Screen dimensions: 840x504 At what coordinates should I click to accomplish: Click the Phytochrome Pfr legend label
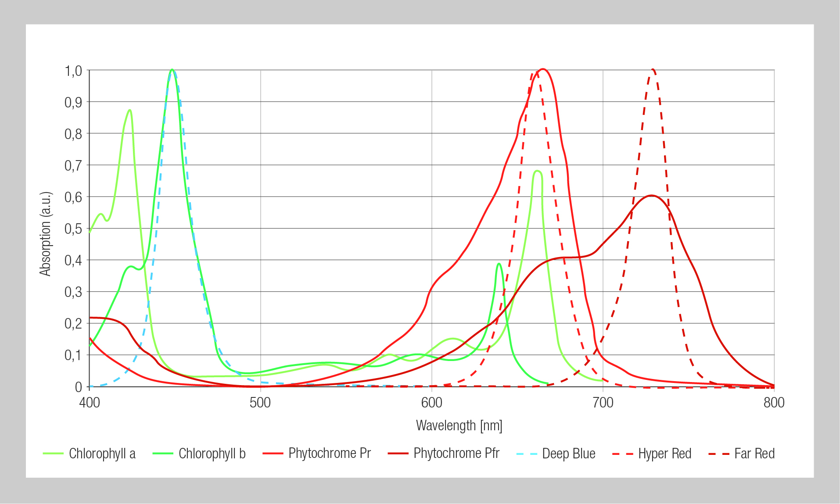pos(456,454)
